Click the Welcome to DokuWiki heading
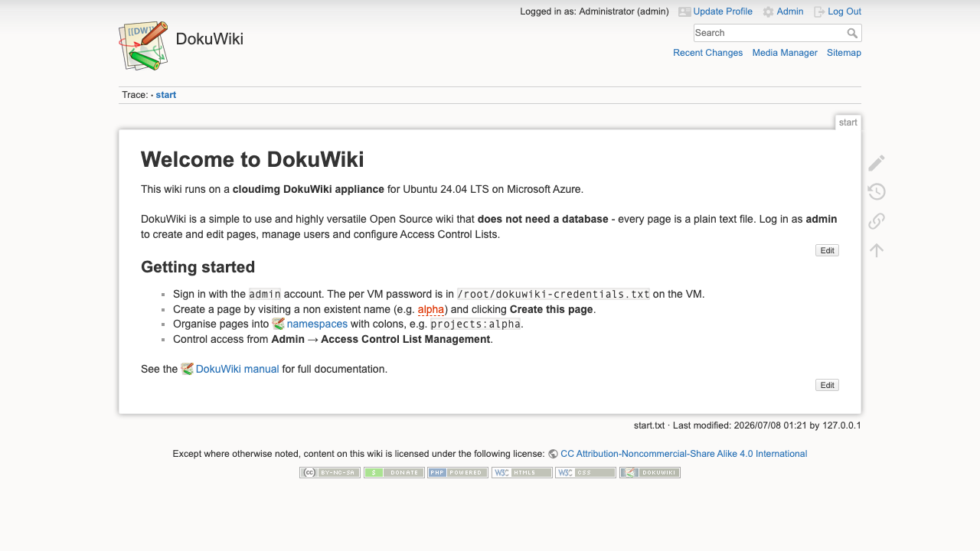The height and width of the screenshot is (551, 980). [x=253, y=159]
